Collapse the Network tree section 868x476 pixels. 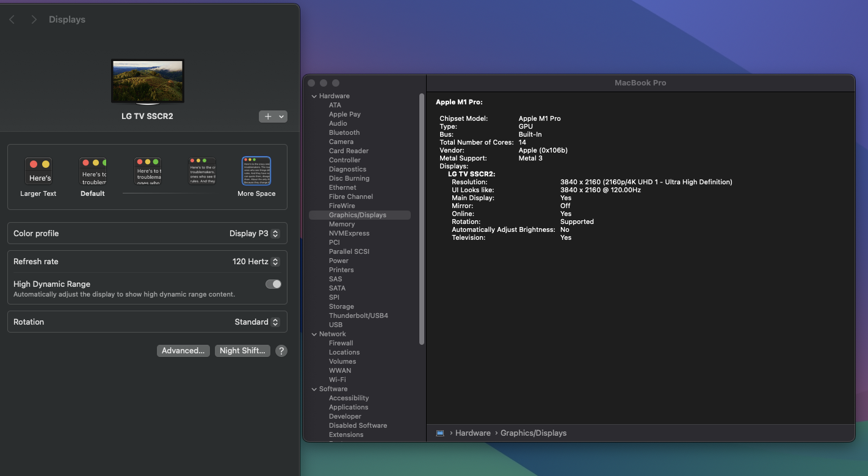[314, 334]
